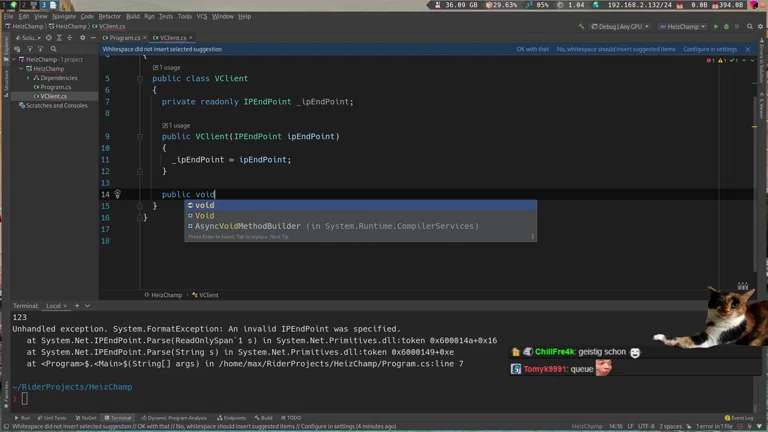The width and height of the screenshot is (768, 432).
Task: Expand the Dependencies node
Action: pos(28,78)
